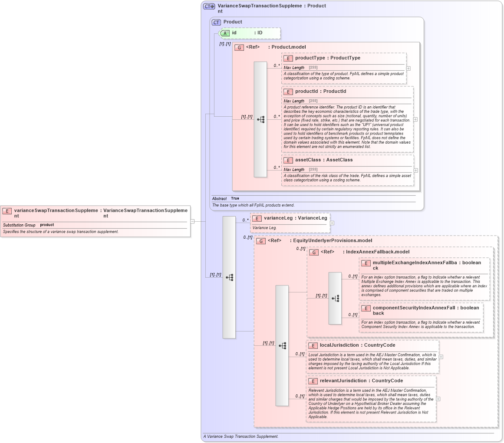Click the Abstract True property
Screen dimensions: 504x443
pyautogui.click(x=225, y=199)
